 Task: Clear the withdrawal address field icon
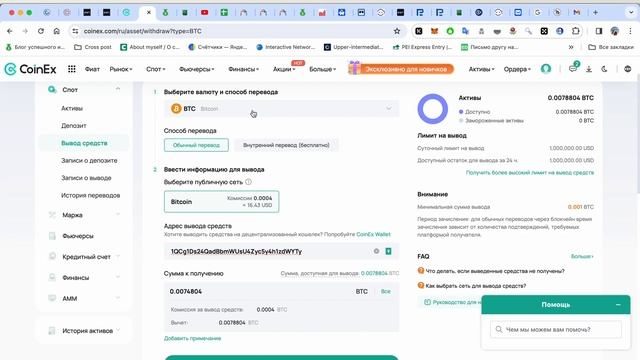pos(376,251)
